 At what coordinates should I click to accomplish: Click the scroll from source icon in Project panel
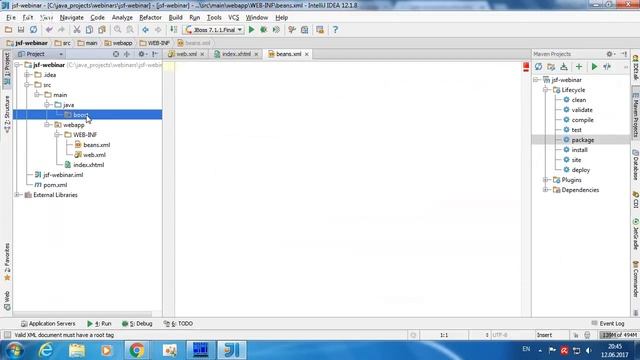coord(116,54)
